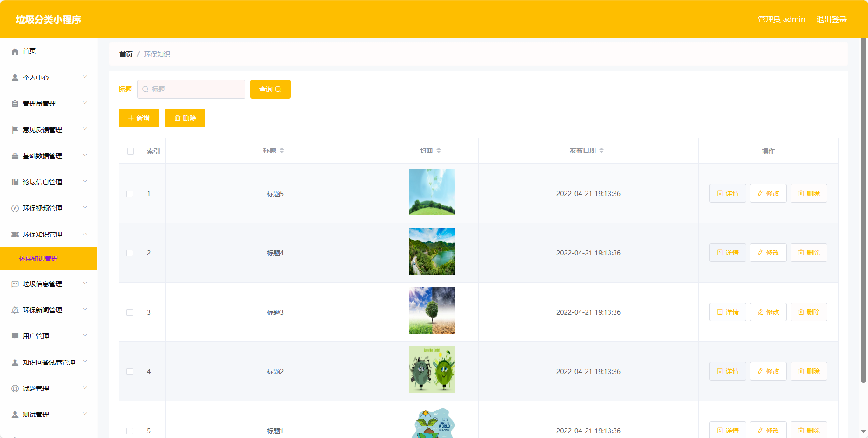Screen dimensions: 868x438
Task: Click the briefcase icon next to 基础数据管理
Action: pyautogui.click(x=15, y=156)
